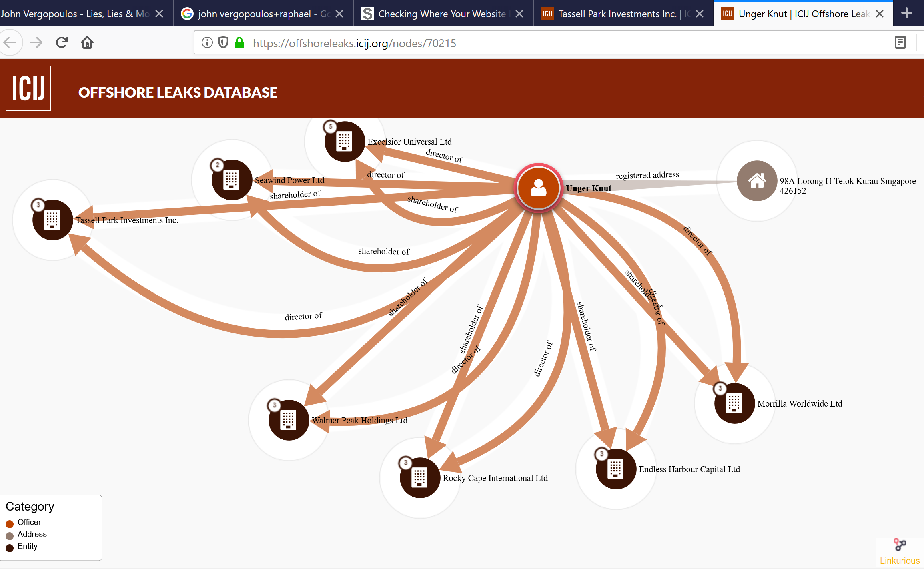This screenshot has width=924, height=585.
Task: Click the Singapore address house icon
Action: (757, 181)
